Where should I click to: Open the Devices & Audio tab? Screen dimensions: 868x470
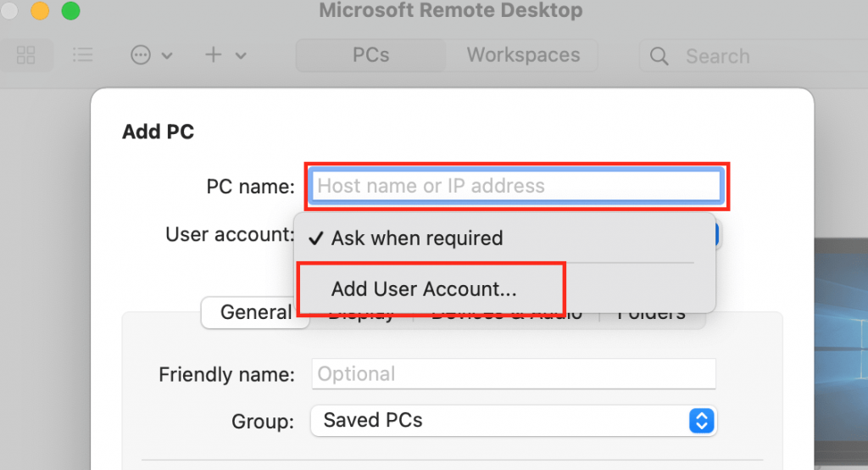coord(506,313)
